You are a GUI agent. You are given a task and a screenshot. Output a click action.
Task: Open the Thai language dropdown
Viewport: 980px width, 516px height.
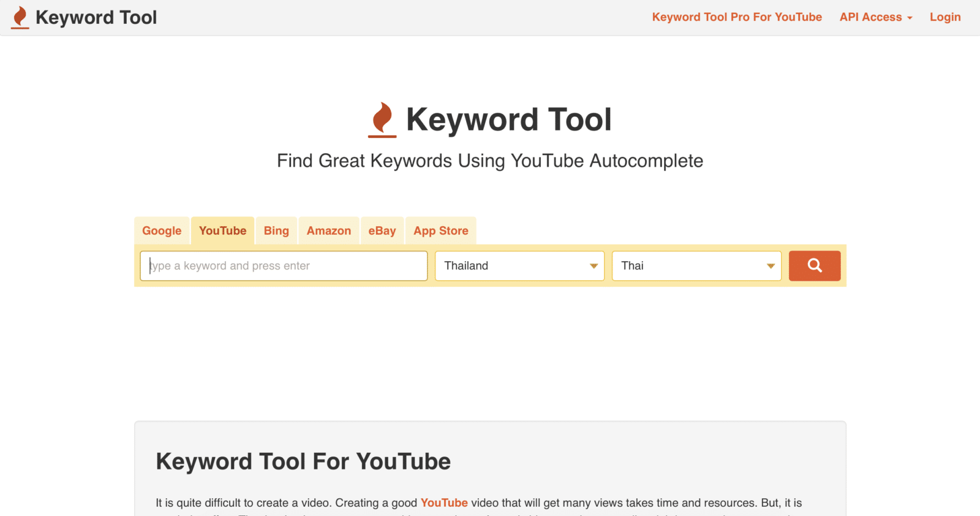(689, 266)
